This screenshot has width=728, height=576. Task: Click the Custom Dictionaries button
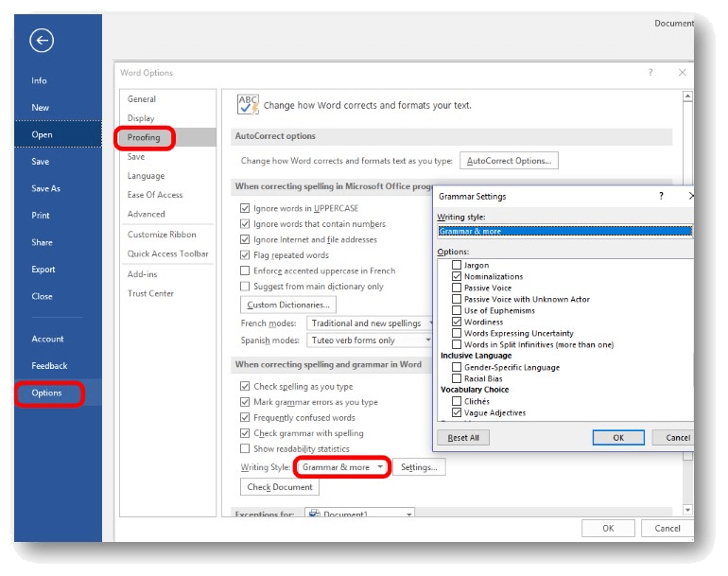[288, 305]
